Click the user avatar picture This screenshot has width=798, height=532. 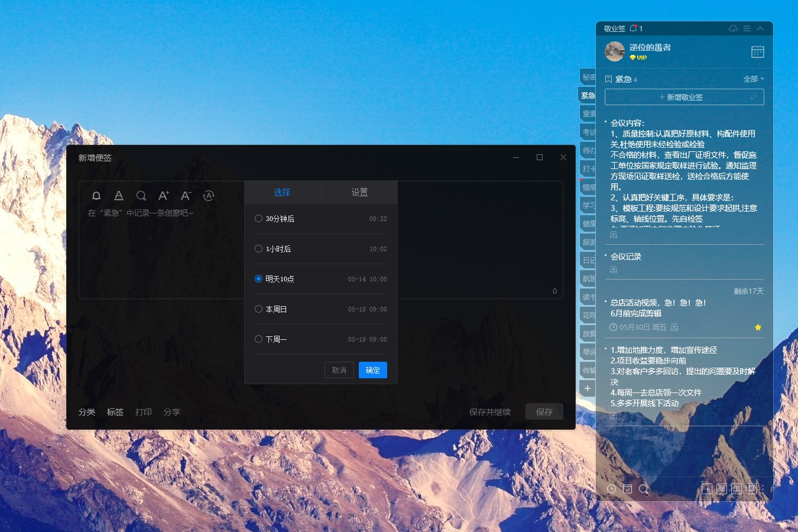[x=615, y=51]
